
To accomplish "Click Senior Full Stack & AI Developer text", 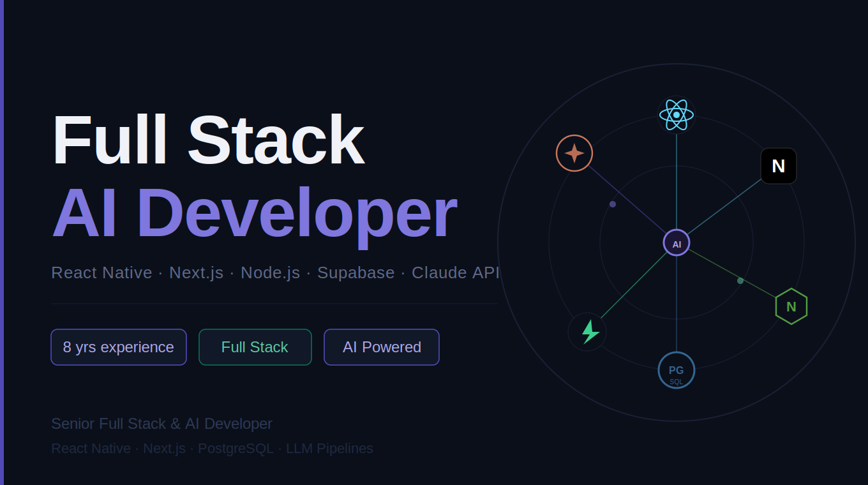I will (x=161, y=424).
